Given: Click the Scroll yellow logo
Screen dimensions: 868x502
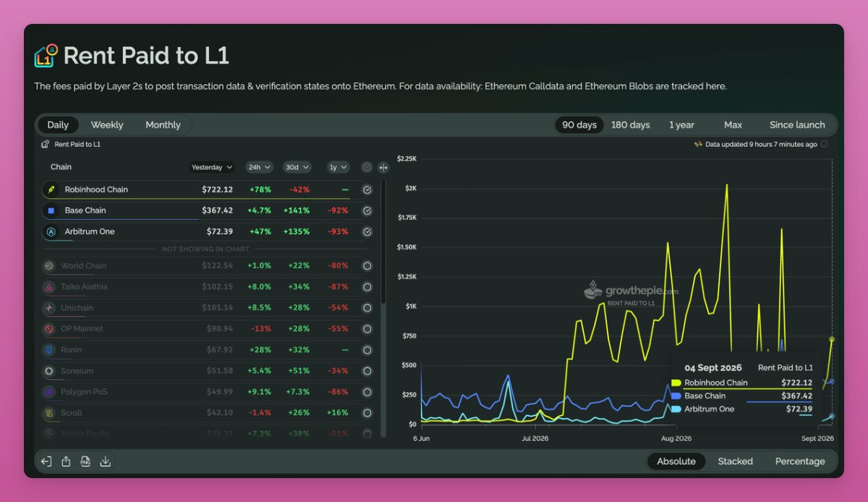Looking at the screenshot, I should 49,412.
